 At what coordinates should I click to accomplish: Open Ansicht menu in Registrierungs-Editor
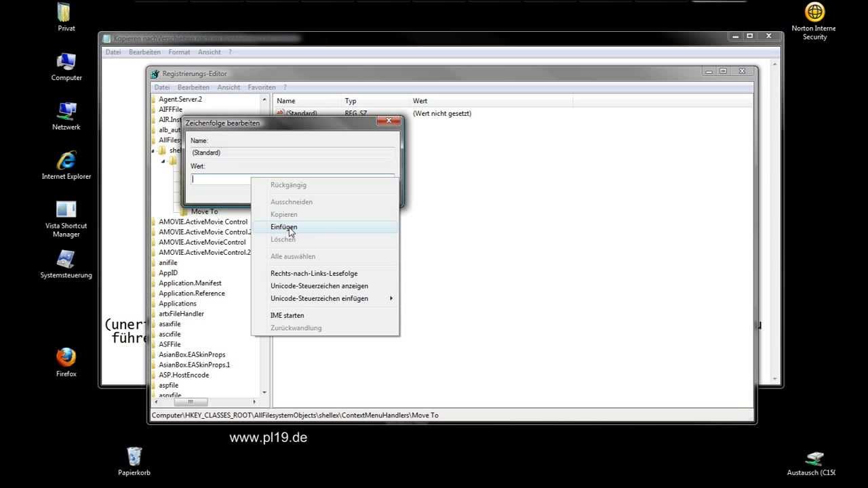(229, 87)
